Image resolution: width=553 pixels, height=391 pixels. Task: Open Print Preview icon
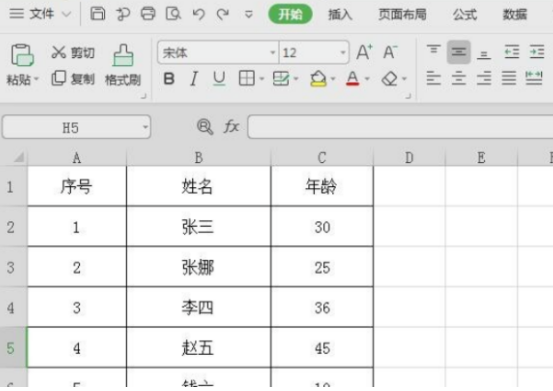(x=173, y=14)
